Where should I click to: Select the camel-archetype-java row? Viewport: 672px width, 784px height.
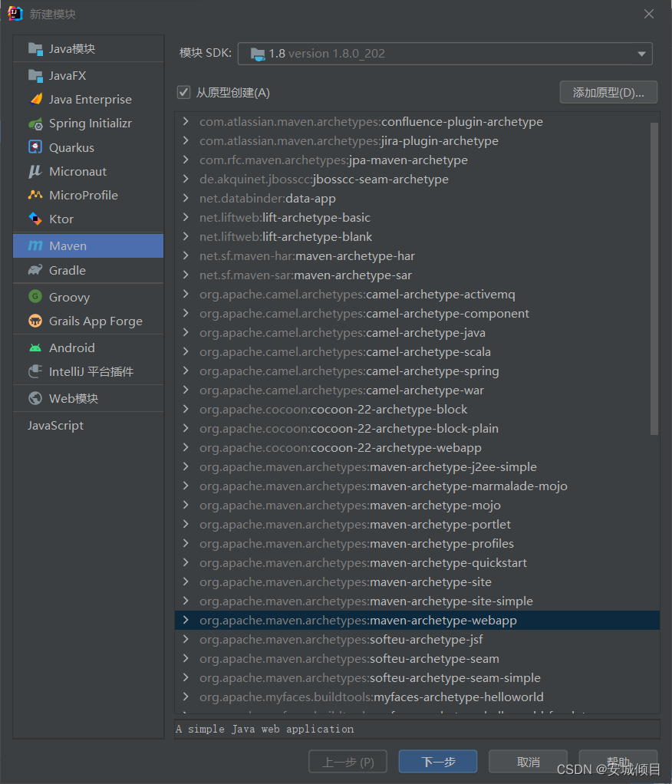pyautogui.click(x=417, y=332)
